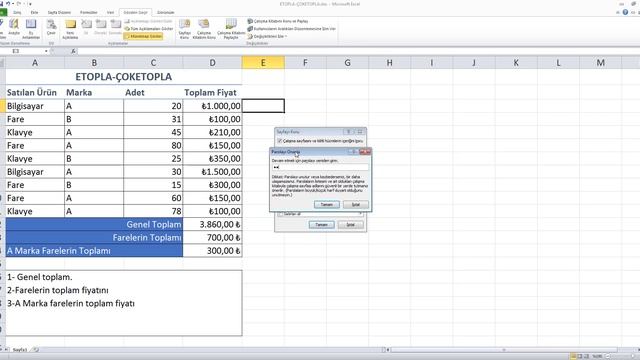The image size is (640, 360).
Task: Select column E header
Action: coord(263,62)
